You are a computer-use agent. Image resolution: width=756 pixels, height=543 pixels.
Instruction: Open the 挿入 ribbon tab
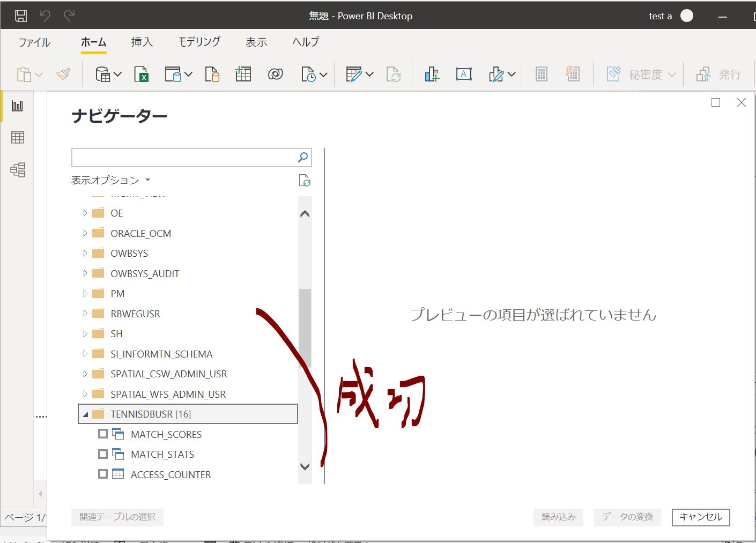(142, 42)
